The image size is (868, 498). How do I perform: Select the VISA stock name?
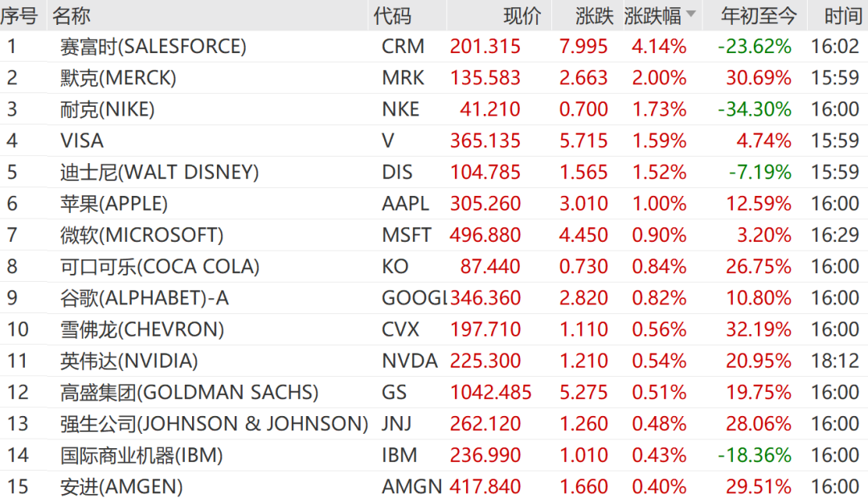click(82, 141)
